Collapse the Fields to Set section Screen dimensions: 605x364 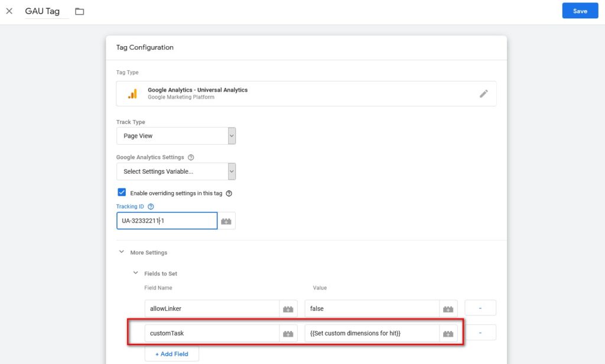click(136, 274)
